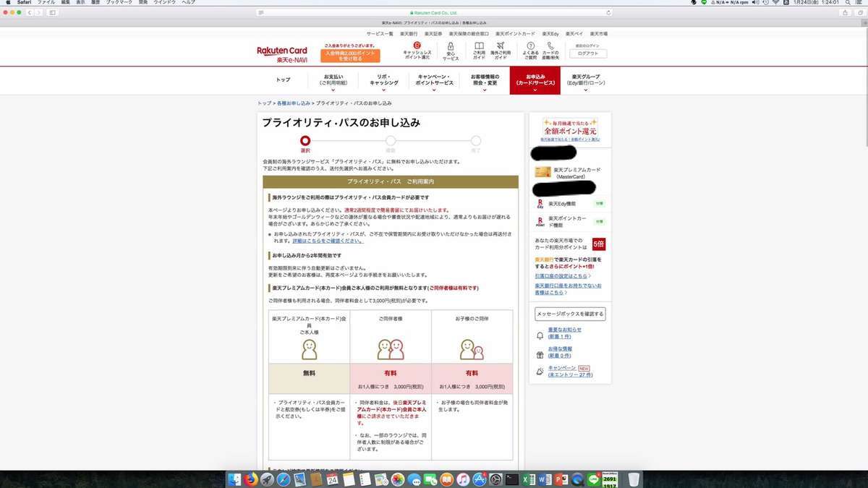Open LINE from the Dock
868x488 pixels.
tap(595, 479)
